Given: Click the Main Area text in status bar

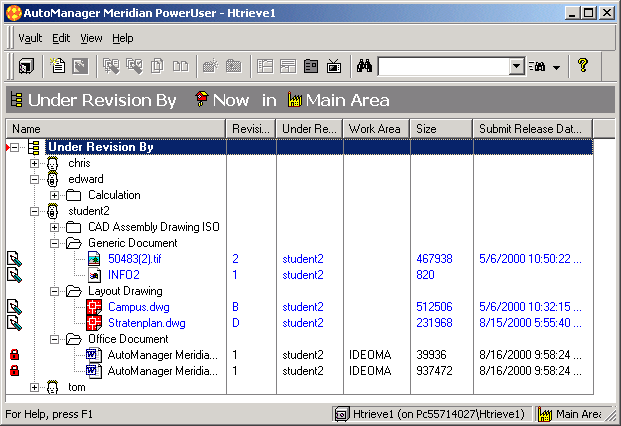Looking at the screenshot, I should (579, 414).
